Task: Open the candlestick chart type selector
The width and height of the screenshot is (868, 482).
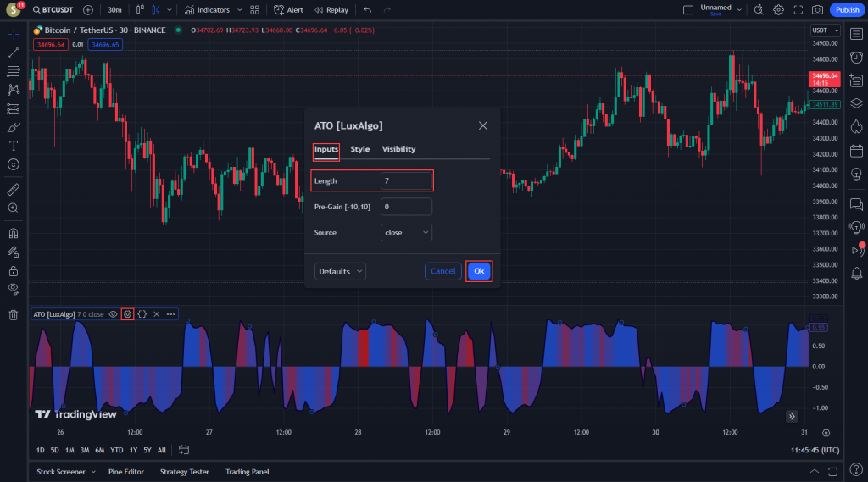Action: pyautogui.click(x=156, y=10)
